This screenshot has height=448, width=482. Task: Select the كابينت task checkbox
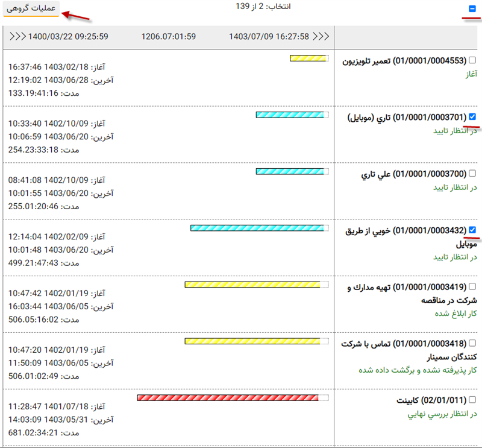(472, 399)
